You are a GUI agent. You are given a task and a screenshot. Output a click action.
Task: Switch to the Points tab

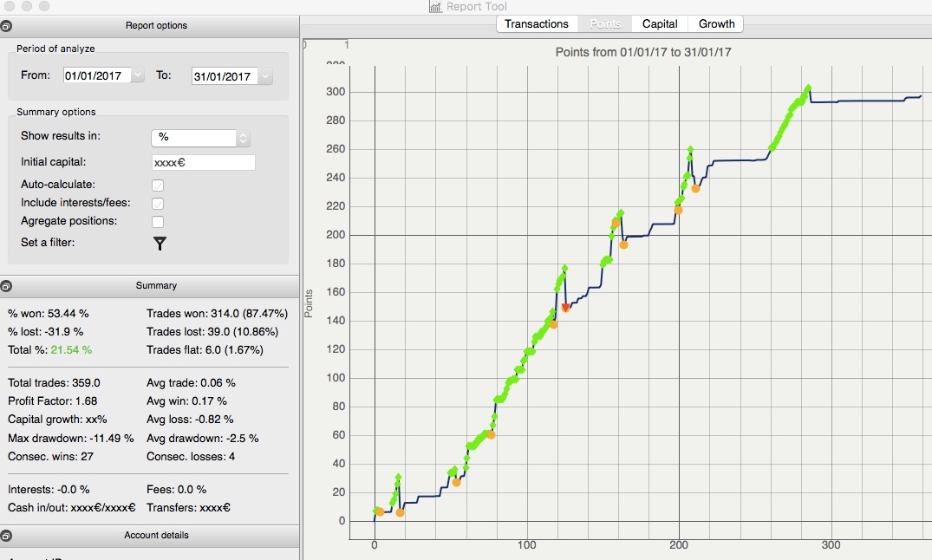pyautogui.click(x=605, y=23)
